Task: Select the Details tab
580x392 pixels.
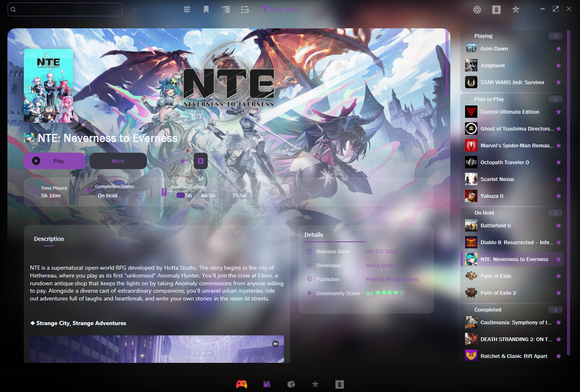Action: 314,235
